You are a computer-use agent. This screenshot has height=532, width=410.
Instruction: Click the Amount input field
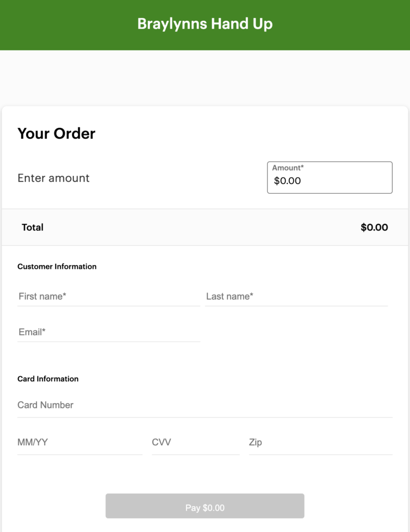click(x=329, y=181)
